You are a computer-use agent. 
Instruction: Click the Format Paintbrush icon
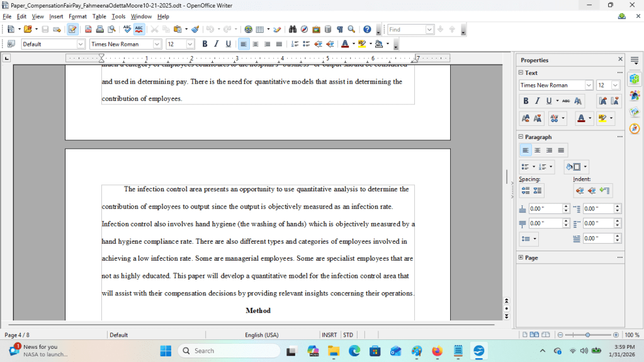196,30
